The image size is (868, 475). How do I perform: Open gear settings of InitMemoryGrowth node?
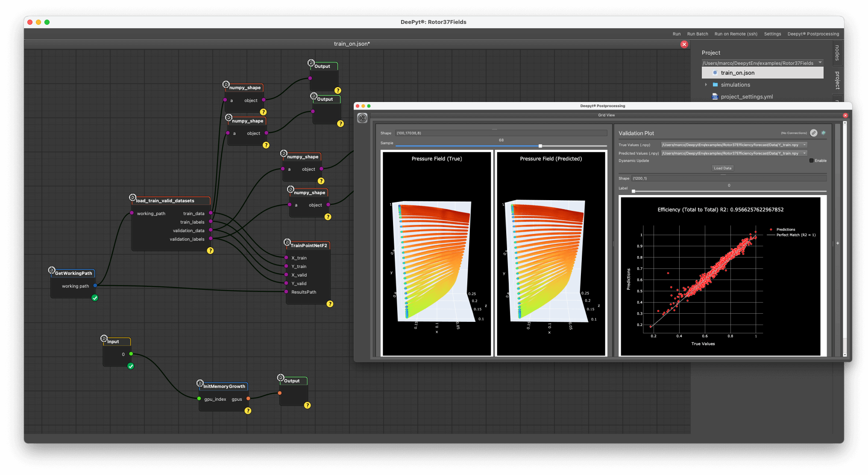tap(200, 383)
